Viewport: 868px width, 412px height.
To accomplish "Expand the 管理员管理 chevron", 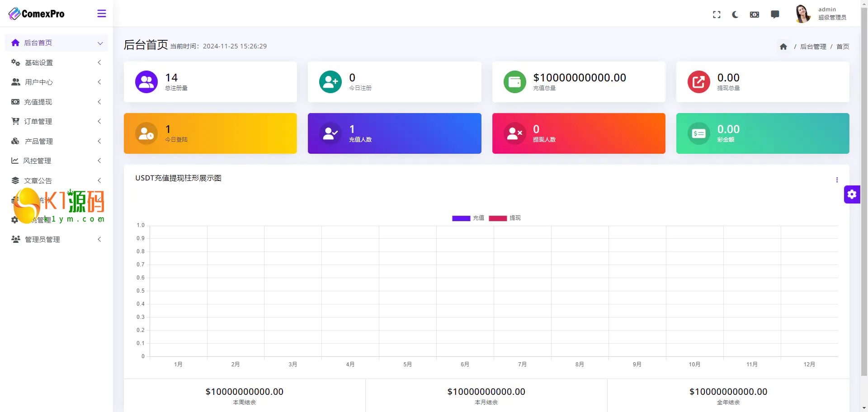I will tap(99, 239).
